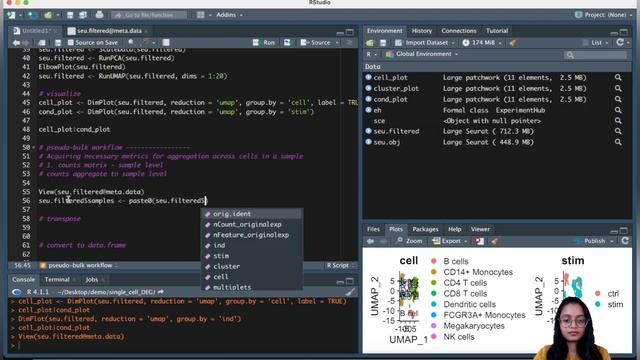Choose stim from the autocomplete list
This screenshot has width=640, height=360.
coord(251,256)
